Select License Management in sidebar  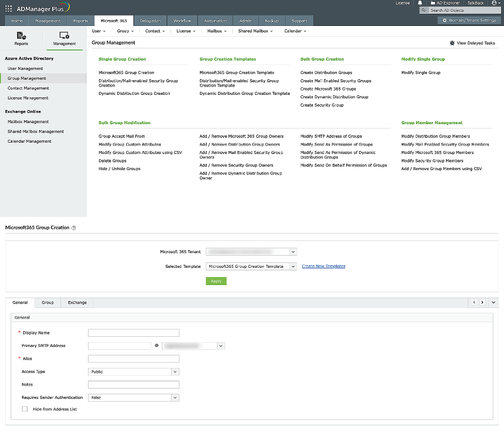[x=28, y=98]
